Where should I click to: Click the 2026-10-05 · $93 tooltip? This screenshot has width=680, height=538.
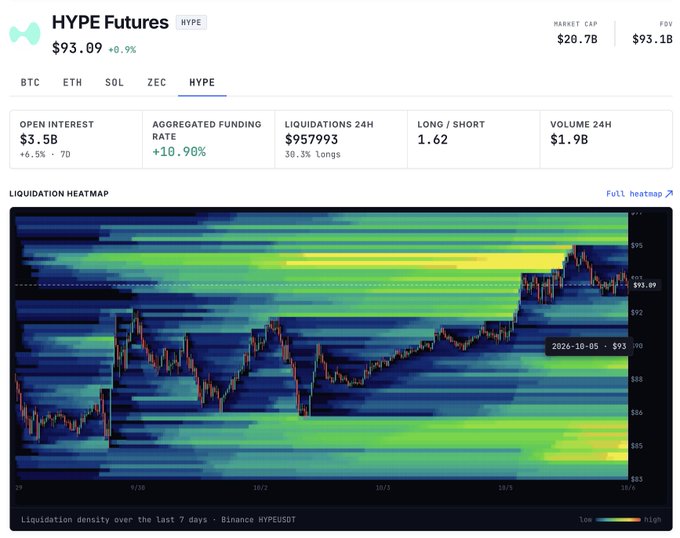(588, 346)
